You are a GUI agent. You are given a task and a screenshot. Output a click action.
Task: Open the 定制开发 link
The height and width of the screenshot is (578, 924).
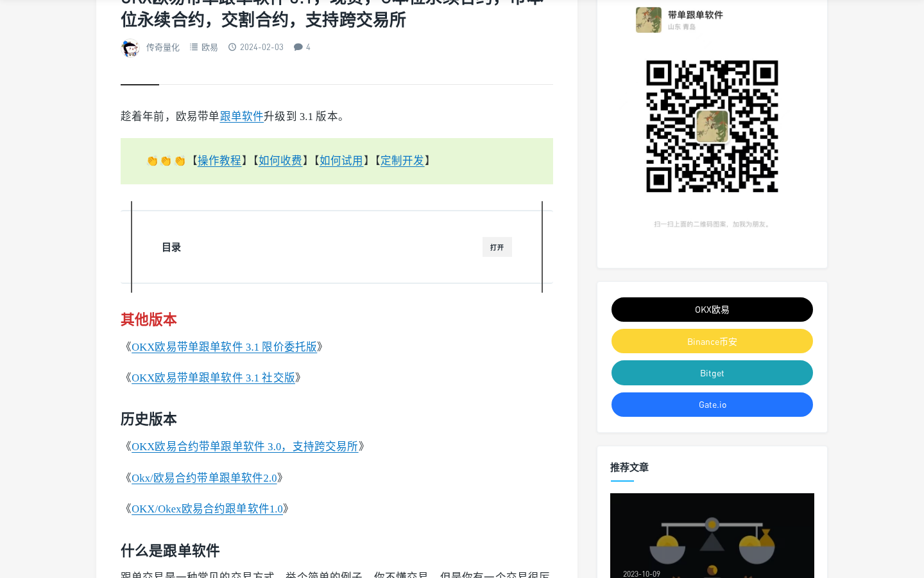point(402,161)
